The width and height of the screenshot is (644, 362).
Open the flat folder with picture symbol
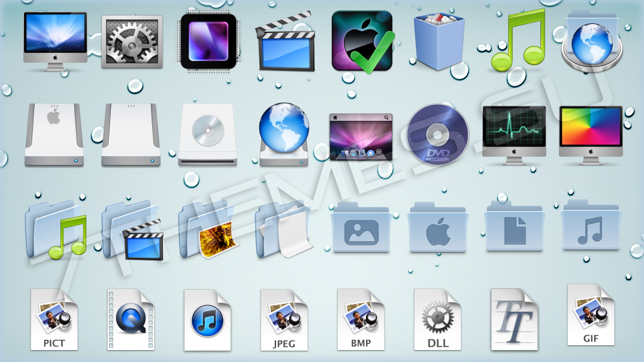tap(361, 227)
